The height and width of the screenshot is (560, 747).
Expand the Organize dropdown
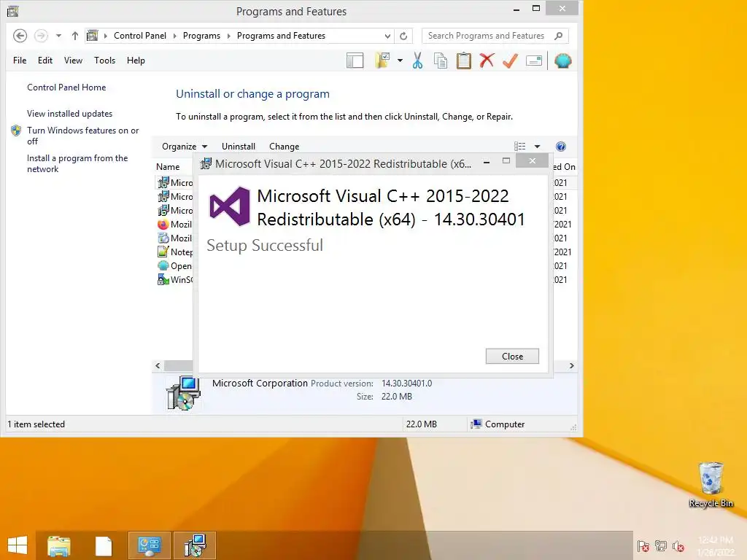click(x=185, y=146)
